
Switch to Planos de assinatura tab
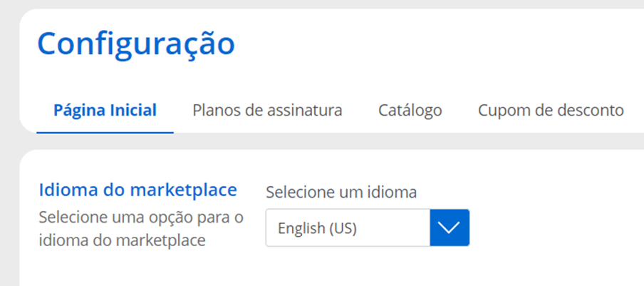point(267,111)
